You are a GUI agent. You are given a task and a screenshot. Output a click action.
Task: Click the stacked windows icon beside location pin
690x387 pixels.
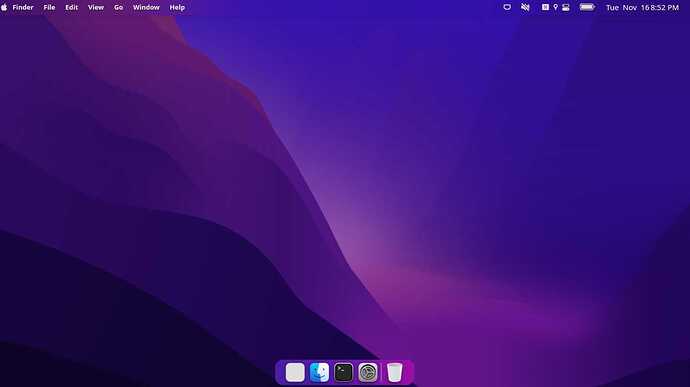(x=566, y=7)
